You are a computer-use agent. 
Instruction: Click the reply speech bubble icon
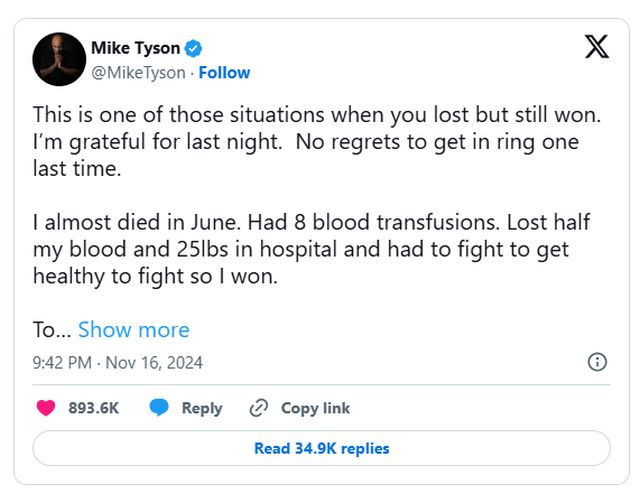[159, 408]
